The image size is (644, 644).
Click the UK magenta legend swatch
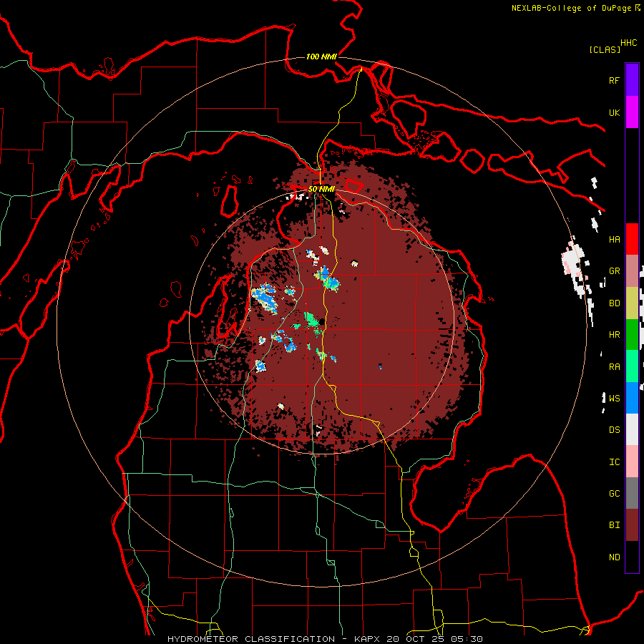632,112
